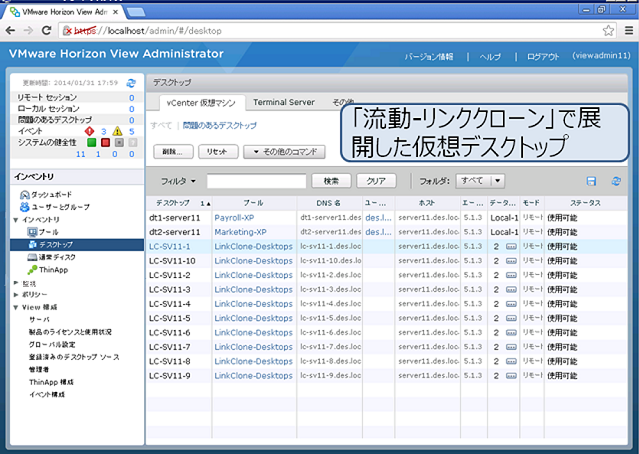
Task: Click the filter text input field
Action: pyautogui.click(x=256, y=181)
